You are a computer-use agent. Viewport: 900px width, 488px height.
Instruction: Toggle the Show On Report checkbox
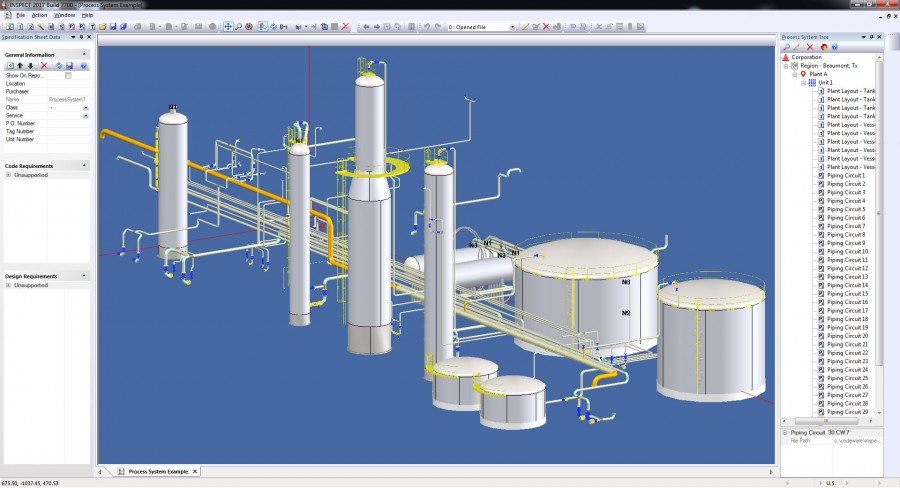tap(68, 75)
